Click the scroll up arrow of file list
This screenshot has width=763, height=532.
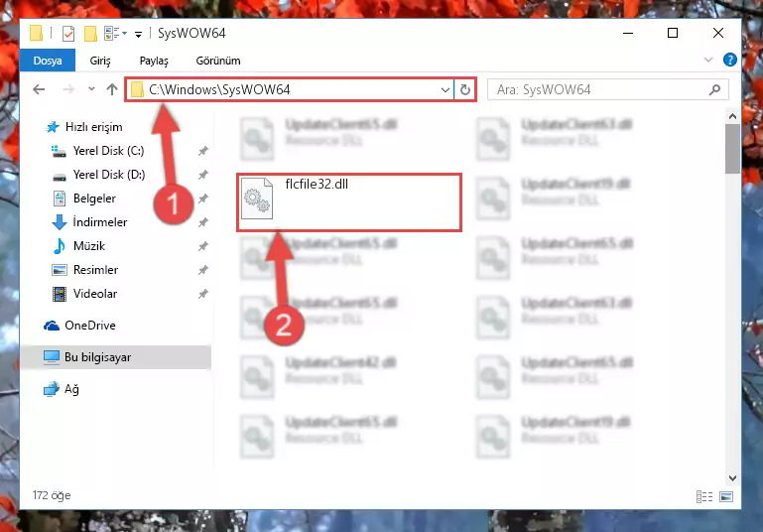[x=732, y=116]
